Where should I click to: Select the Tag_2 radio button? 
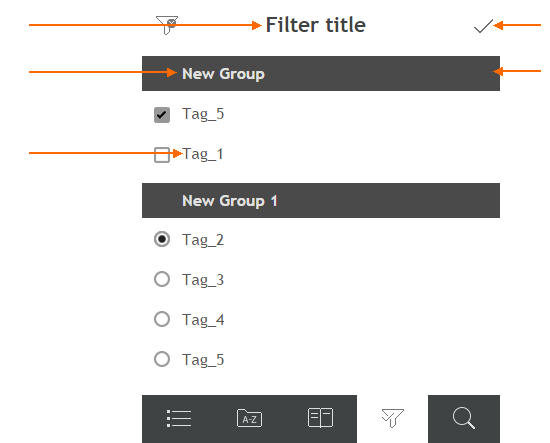(162, 239)
